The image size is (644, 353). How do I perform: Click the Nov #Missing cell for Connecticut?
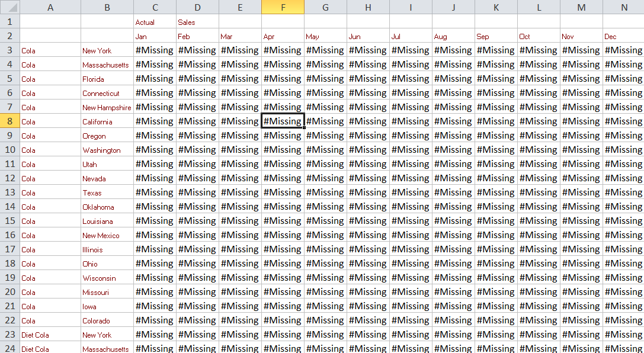582,93
